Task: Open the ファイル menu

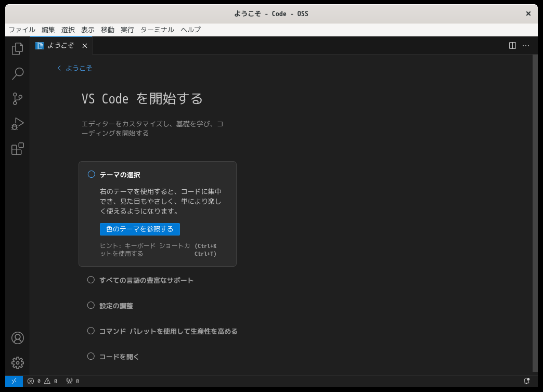Action: click(22, 30)
